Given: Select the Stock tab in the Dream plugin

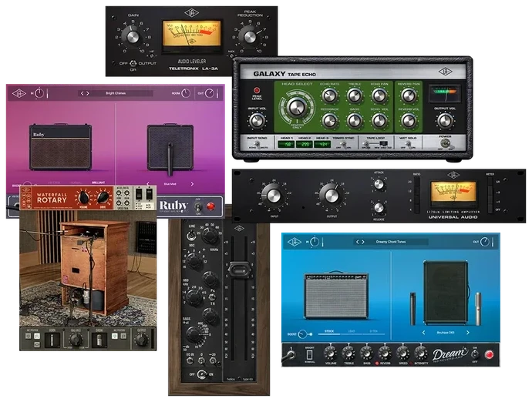Looking at the screenshot, I should point(329,331).
